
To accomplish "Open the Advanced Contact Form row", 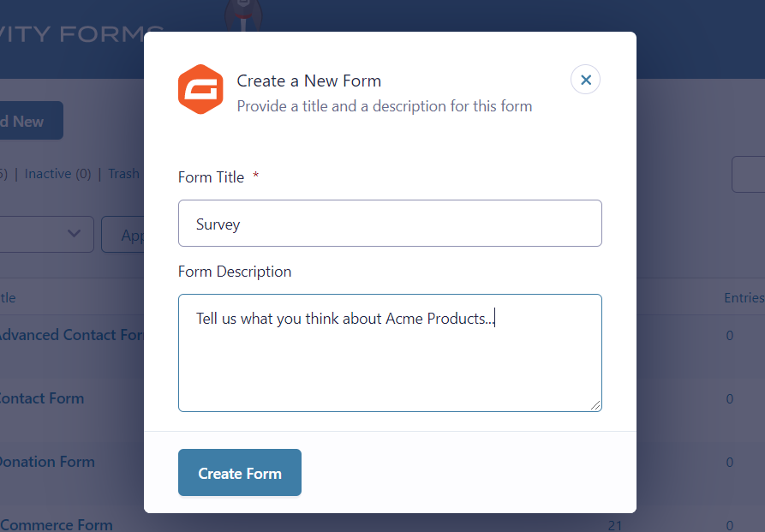I will coord(72,335).
